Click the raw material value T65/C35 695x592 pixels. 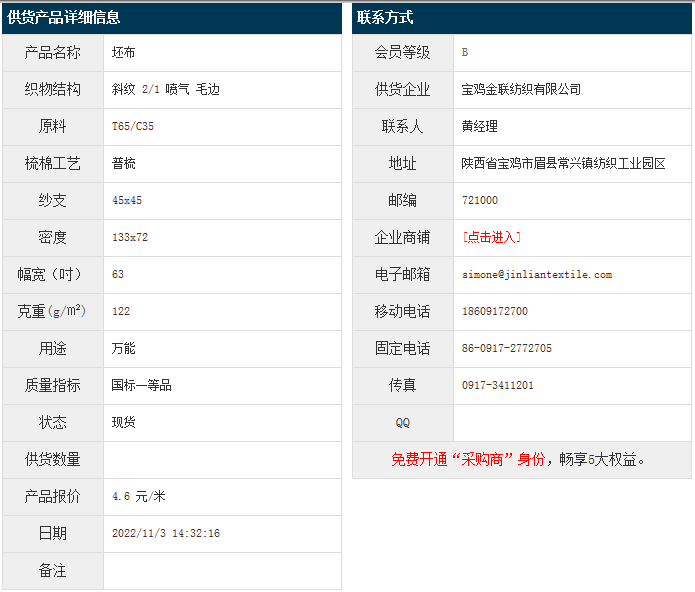click(x=133, y=126)
